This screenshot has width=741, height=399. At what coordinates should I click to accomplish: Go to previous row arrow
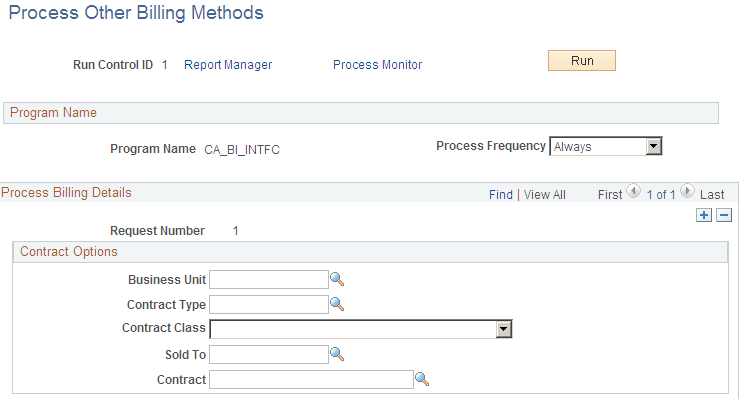click(634, 191)
